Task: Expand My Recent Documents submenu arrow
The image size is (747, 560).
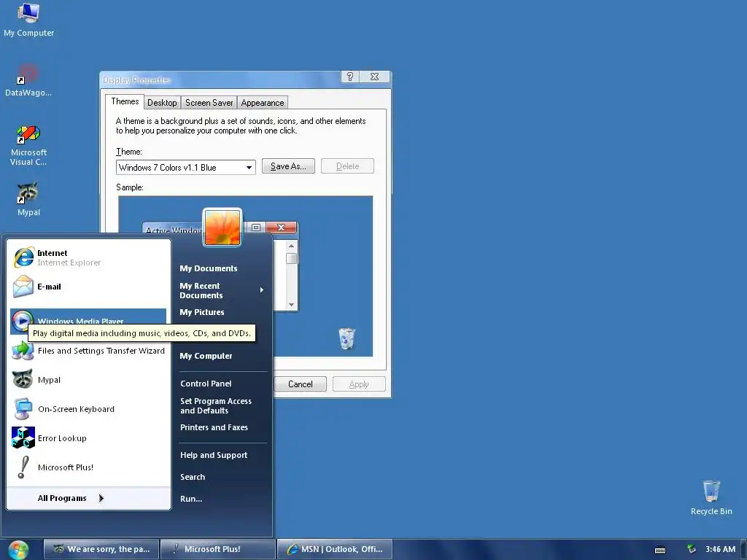Action: point(262,290)
